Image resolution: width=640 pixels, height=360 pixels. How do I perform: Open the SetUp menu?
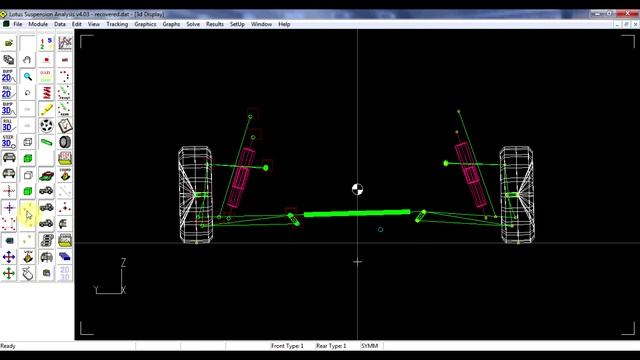tap(237, 24)
